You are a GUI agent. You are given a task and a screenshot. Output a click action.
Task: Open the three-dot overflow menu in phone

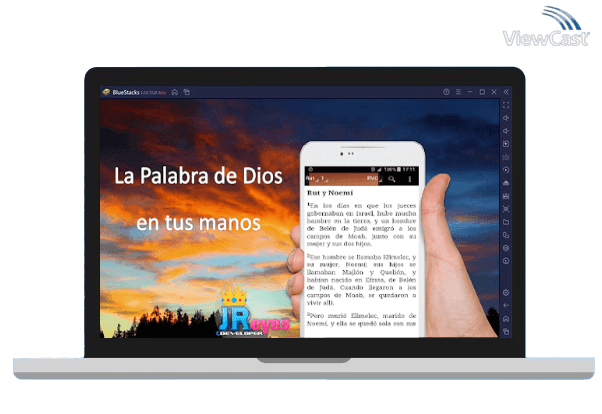point(410,179)
